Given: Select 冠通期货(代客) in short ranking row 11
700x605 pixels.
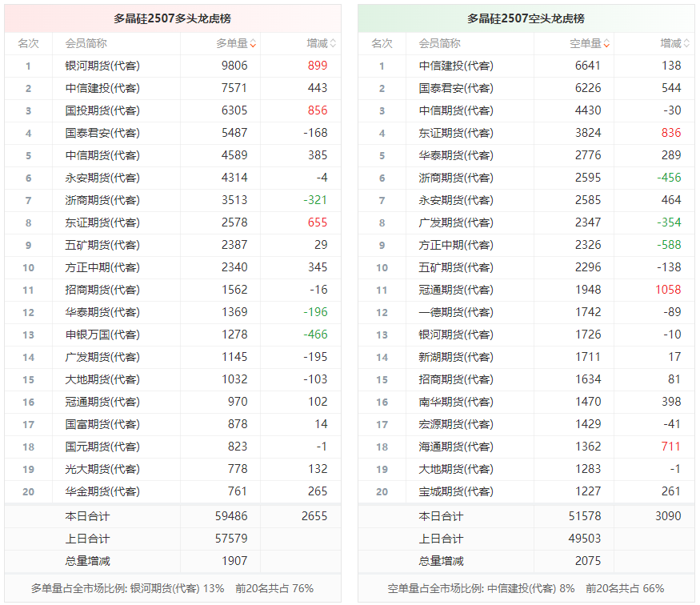Looking at the screenshot, I should 456,290.
